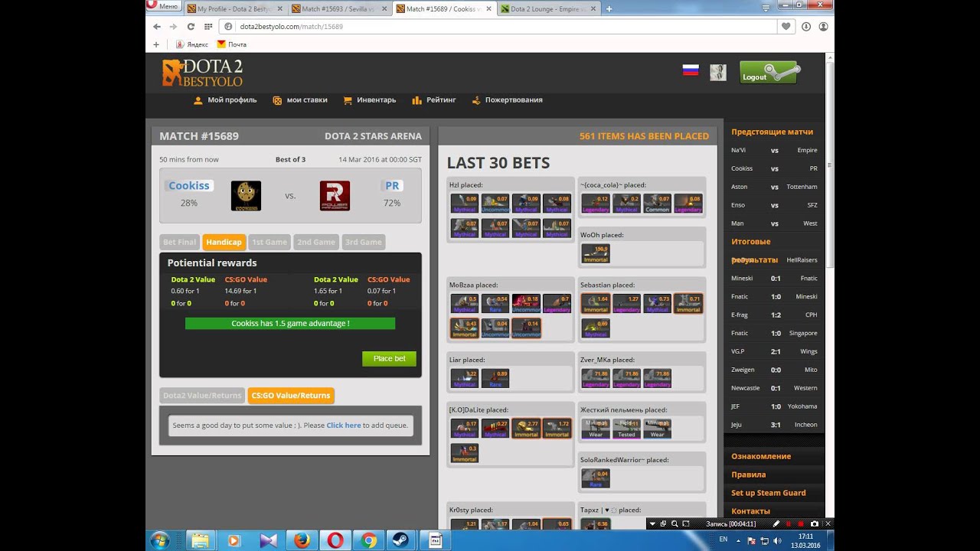Open File Explorer from the taskbar
980x551 pixels.
pyautogui.click(x=200, y=540)
